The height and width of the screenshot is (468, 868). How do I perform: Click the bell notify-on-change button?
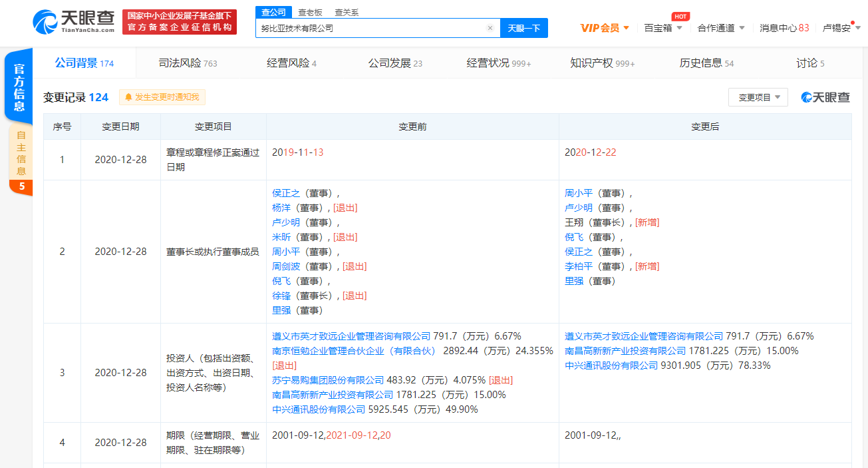point(162,97)
